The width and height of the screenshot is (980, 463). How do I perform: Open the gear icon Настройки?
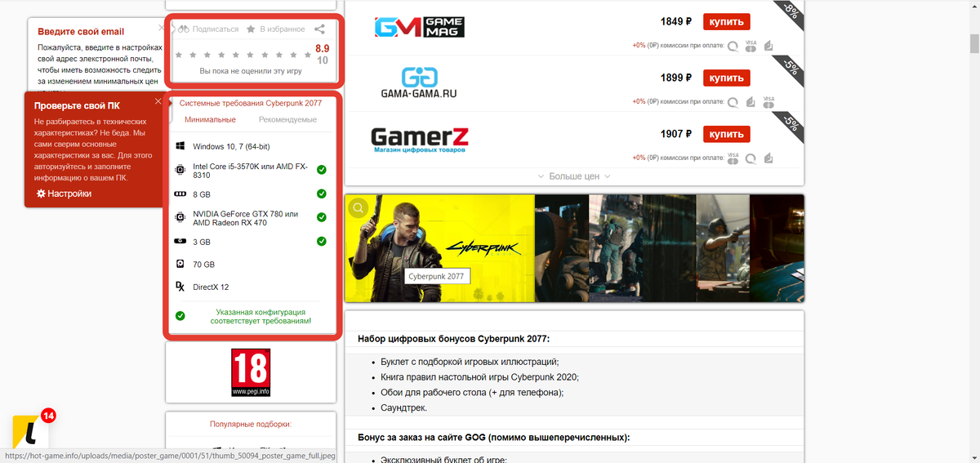[x=41, y=194]
